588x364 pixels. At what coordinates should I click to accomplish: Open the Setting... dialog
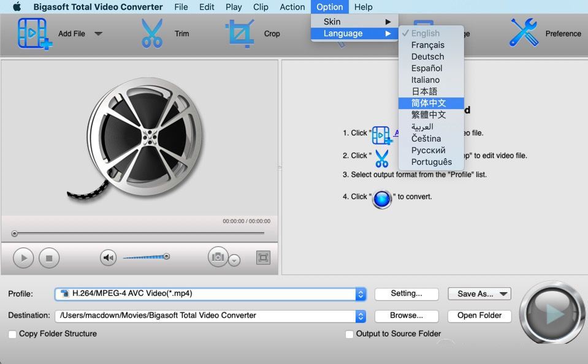click(x=407, y=294)
